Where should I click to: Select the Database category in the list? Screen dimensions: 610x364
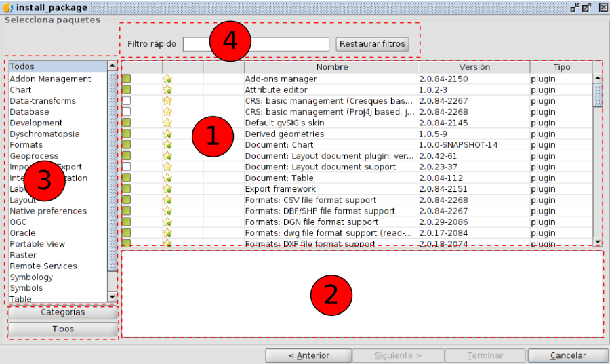[x=29, y=112]
